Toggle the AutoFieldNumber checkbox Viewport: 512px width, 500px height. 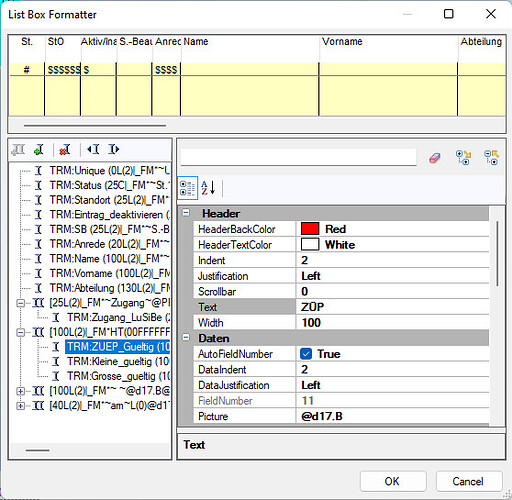click(x=306, y=354)
